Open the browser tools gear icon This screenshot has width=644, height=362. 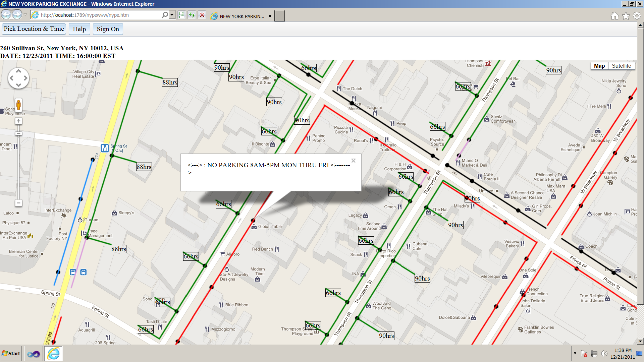[637, 16]
